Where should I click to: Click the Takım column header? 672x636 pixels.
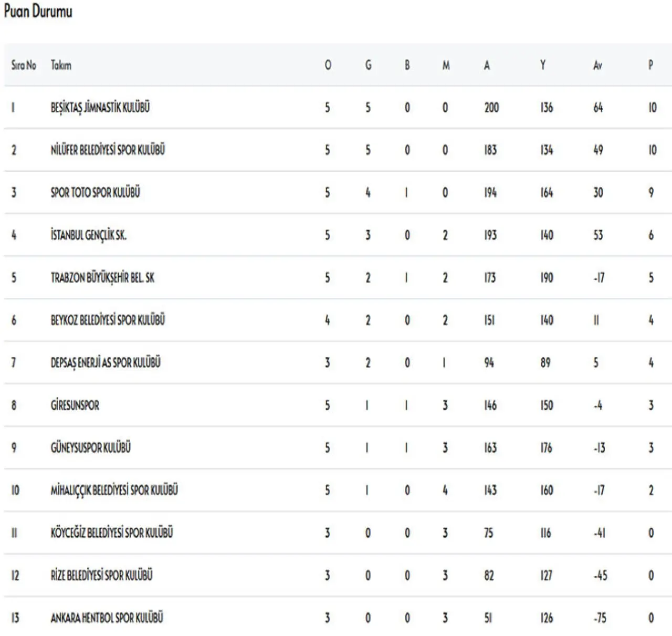point(61,66)
